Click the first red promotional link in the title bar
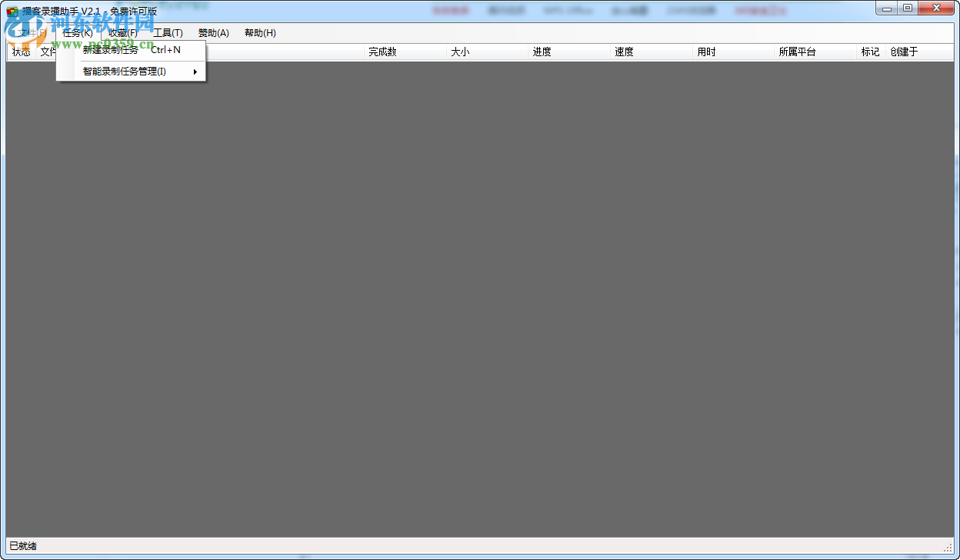The height and width of the screenshot is (560, 960). (452, 9)
